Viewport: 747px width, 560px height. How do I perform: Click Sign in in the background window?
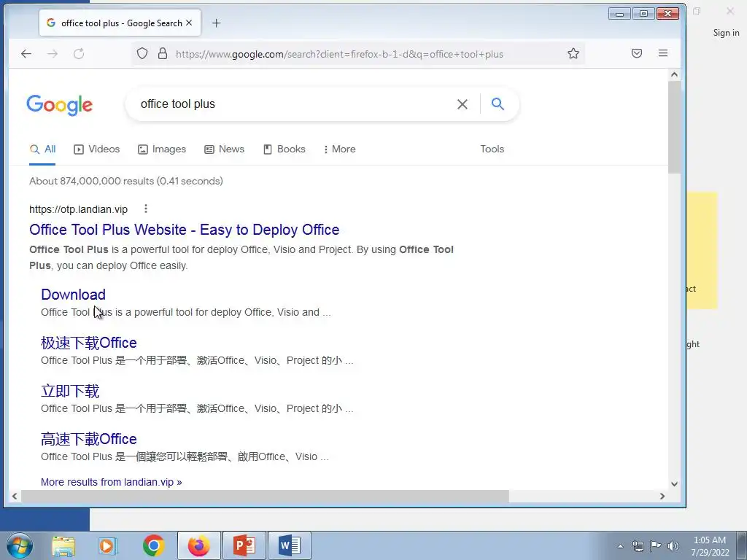tap(726, 33)
